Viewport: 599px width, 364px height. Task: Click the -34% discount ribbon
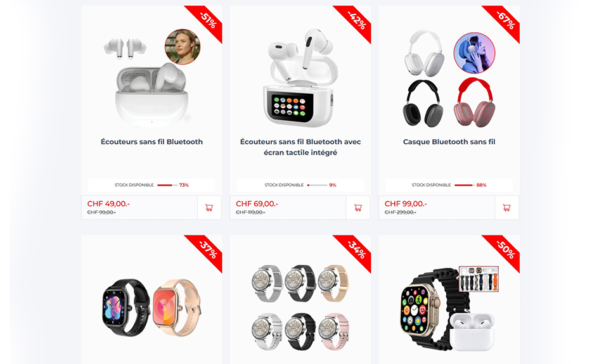[x=356, y=250]
